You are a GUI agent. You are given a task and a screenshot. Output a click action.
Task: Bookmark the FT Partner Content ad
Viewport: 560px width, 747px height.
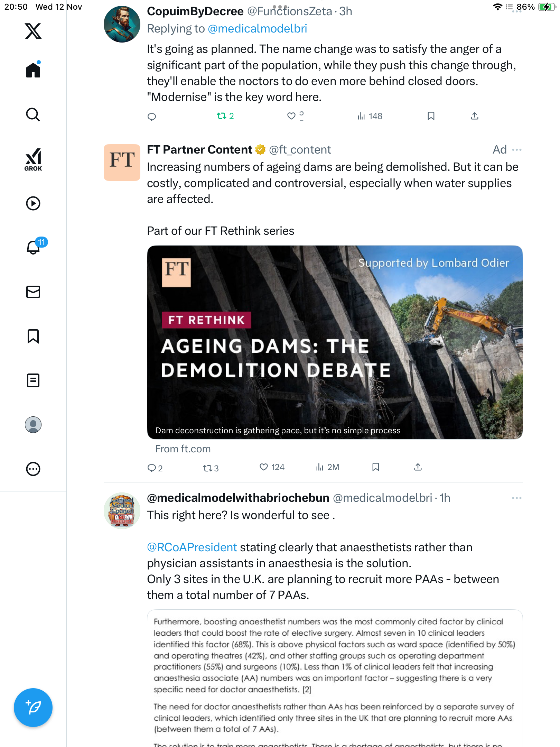click(376, 467)
